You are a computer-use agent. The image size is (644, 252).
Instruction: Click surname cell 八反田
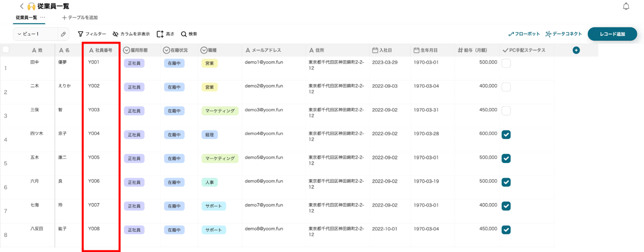37,229
